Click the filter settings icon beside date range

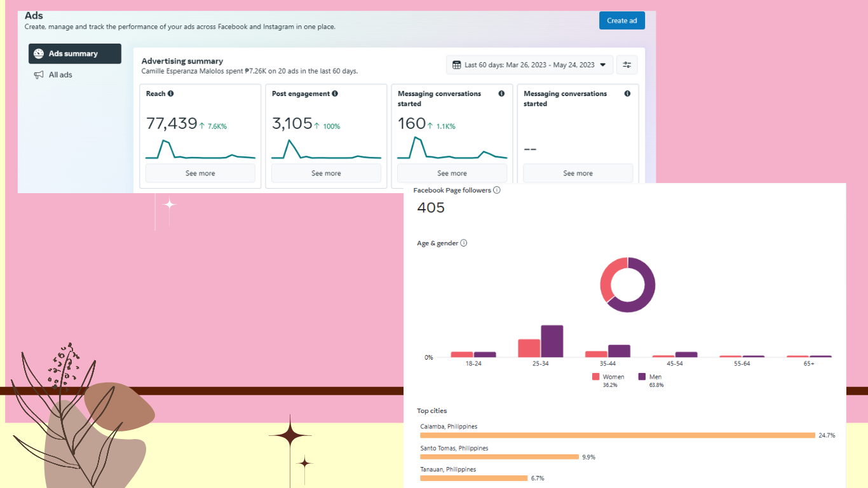pyautogui.click(x=627, y=65)
